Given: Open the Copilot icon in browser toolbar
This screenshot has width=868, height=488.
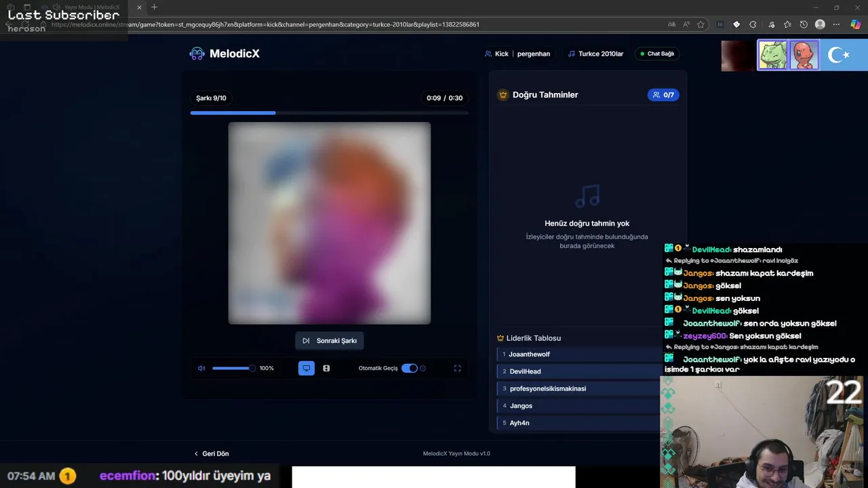Looking at the screenshot, I should point(856,24).
